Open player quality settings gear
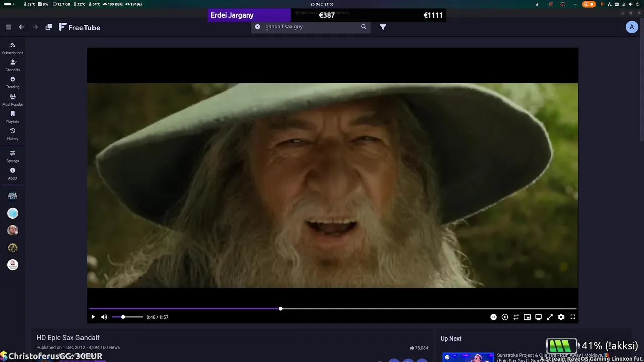The width and height of the screenshot is (644, 362). 561,317
